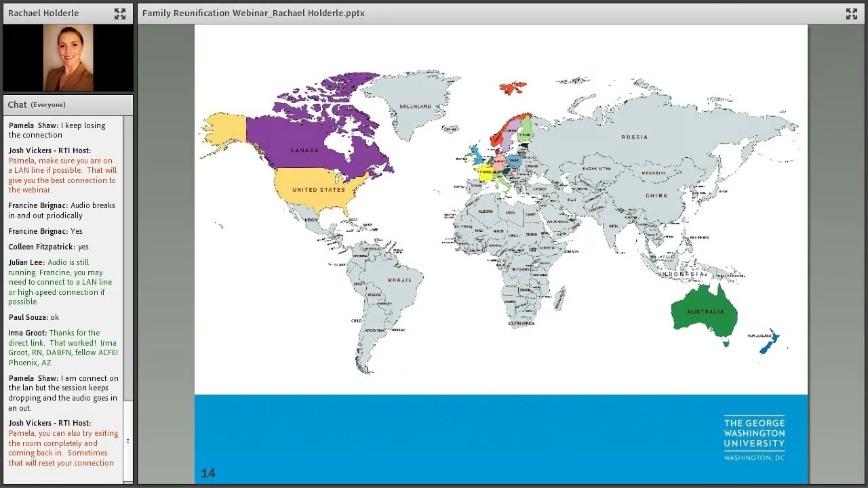868x488 pixels.
Task: Click the blue New Zealand shape on the map
Action: point(770,342)
